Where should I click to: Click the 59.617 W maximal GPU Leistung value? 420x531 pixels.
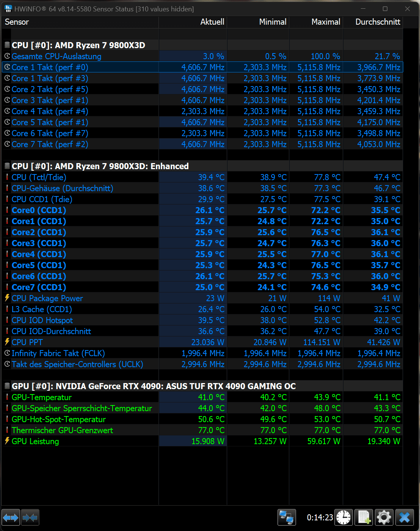click(324, 441)
